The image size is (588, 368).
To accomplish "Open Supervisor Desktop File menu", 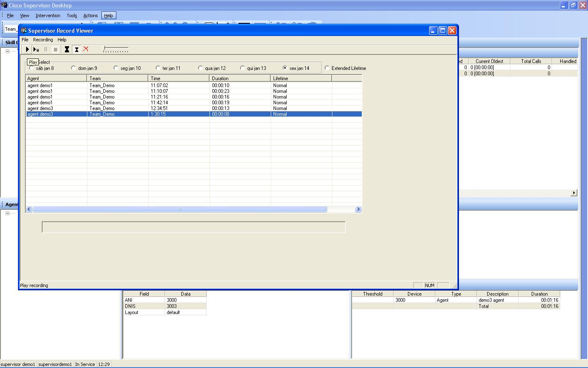I will pyautogui.click(x=10, y=16).
